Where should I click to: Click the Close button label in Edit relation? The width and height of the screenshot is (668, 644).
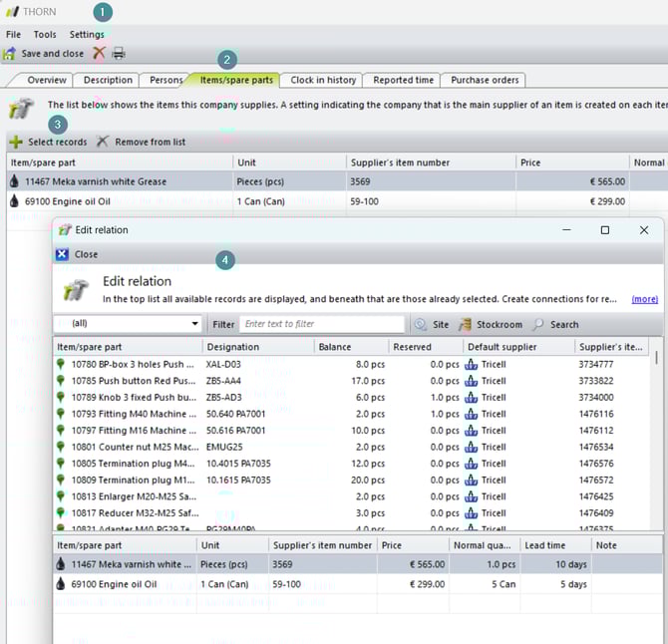click(86, 254)
